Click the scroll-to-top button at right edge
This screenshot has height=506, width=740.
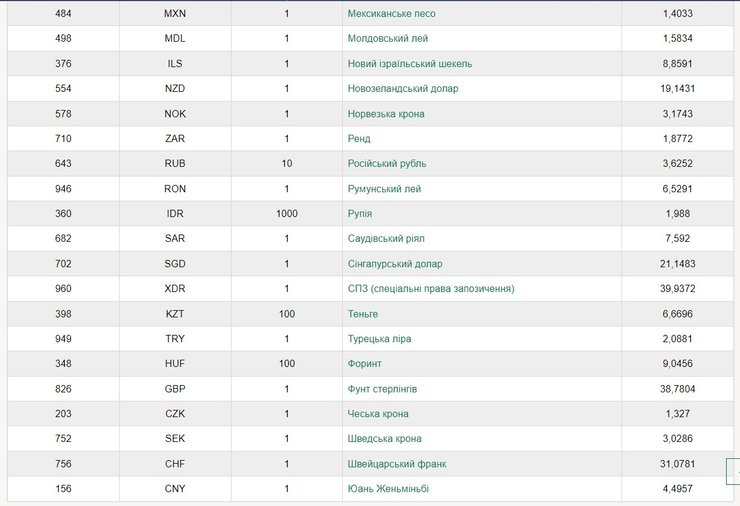click(736, 469)
